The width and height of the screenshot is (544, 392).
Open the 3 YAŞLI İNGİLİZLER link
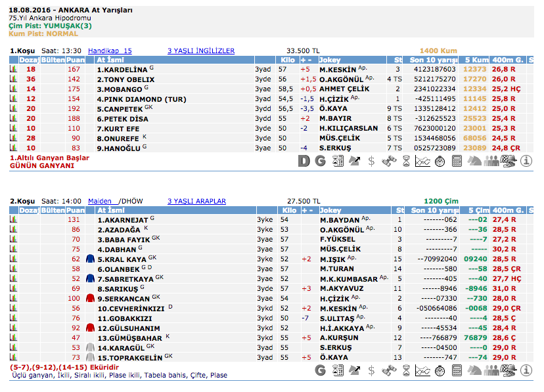tap(201, 51)
